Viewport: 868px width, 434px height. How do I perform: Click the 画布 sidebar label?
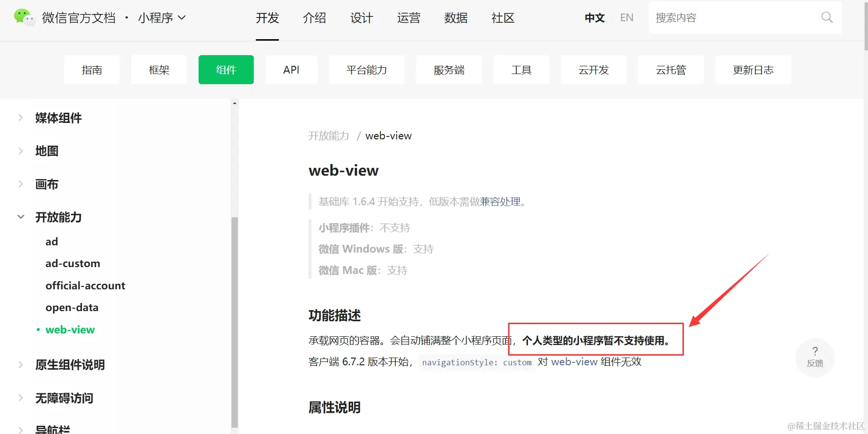point(46,184)
